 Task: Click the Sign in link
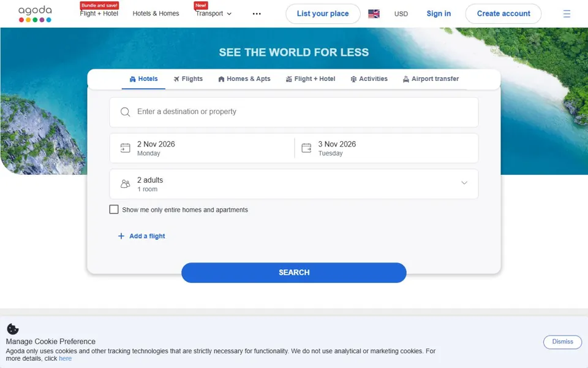click(439, 14)
